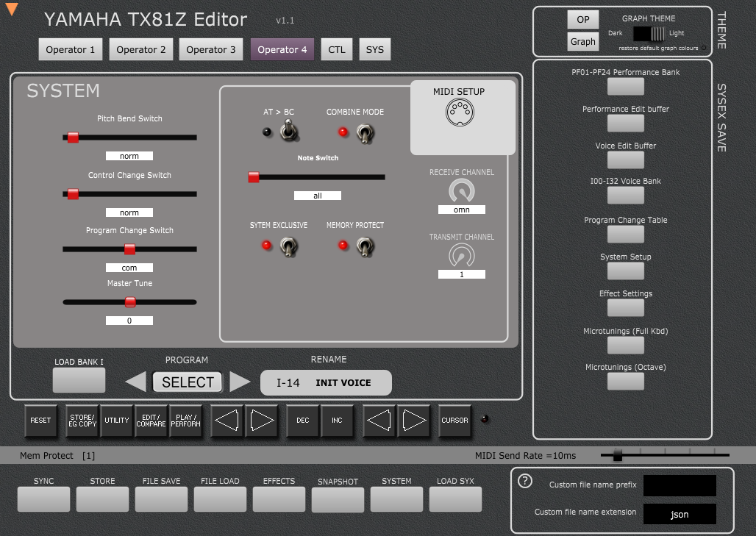The image size is (756, 536).
Task: Click the PLAY/PERFORM button
Action: coord(184,421)
